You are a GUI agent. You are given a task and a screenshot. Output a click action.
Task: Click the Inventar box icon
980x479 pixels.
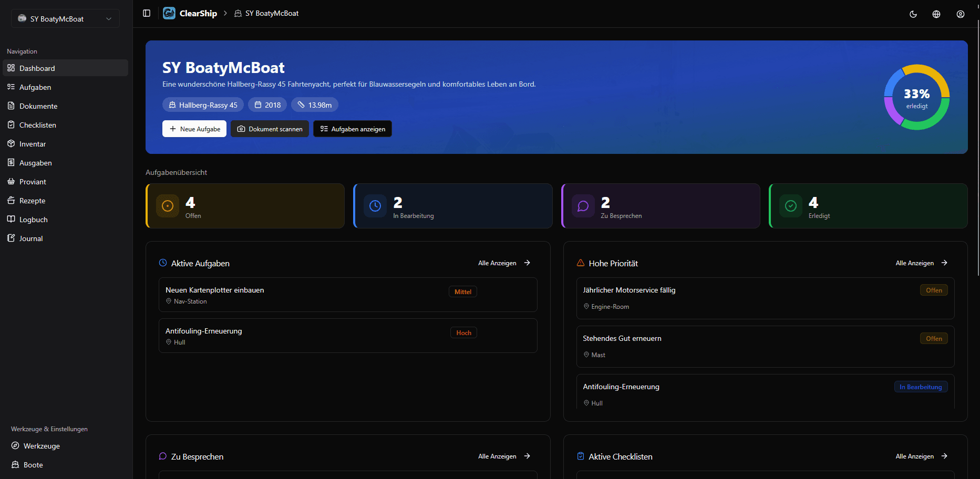tap(11, 144)
